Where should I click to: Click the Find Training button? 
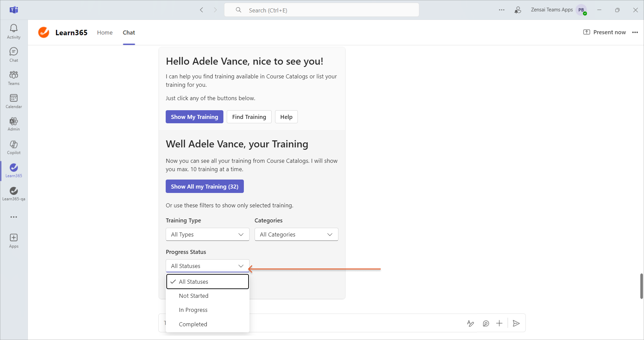pos(249,117)
